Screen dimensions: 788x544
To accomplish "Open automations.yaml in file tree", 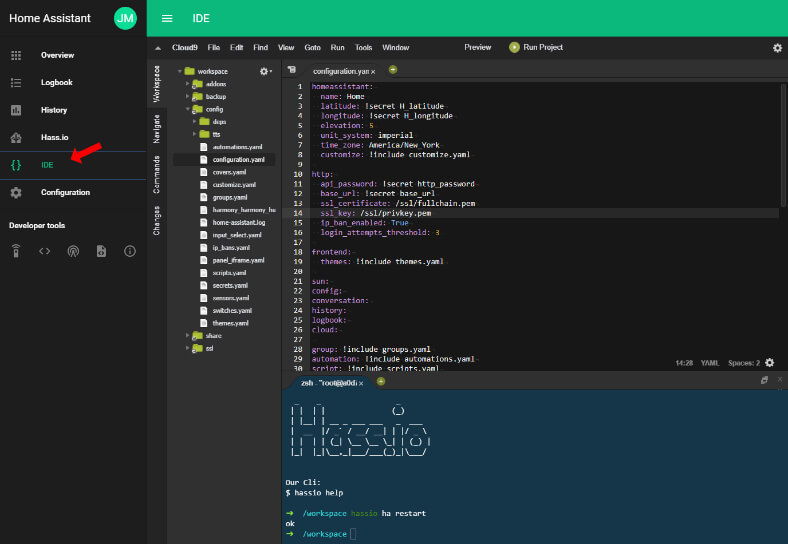I will point(237,147).
